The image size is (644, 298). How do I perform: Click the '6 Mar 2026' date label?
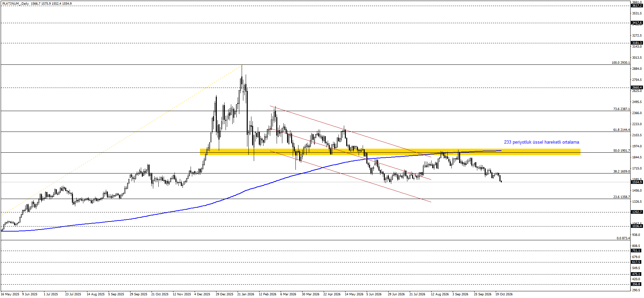tap(288, 294)
